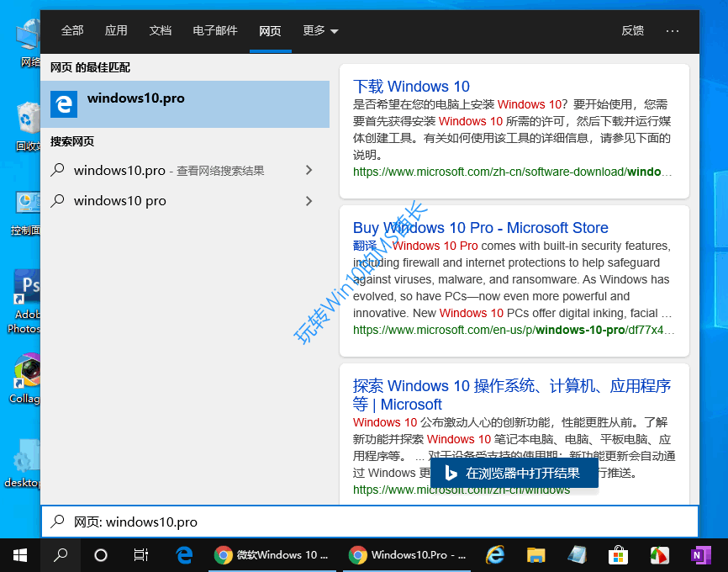
Task: Click the 翻译 translate link
Action: 365,246
